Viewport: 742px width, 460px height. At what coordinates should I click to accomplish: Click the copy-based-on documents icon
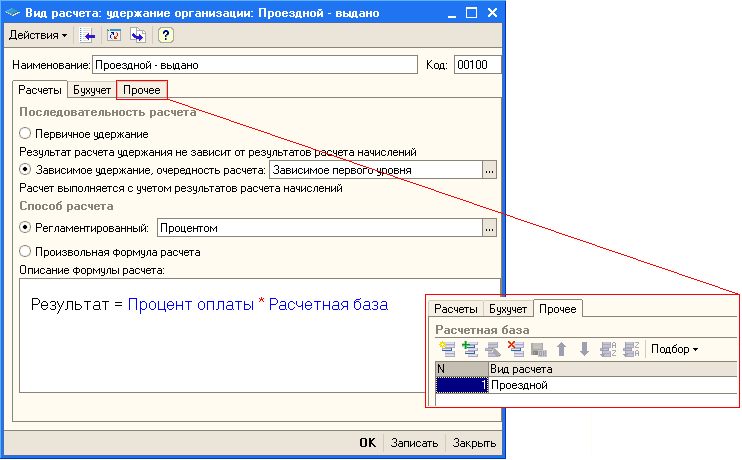point(137,35)
